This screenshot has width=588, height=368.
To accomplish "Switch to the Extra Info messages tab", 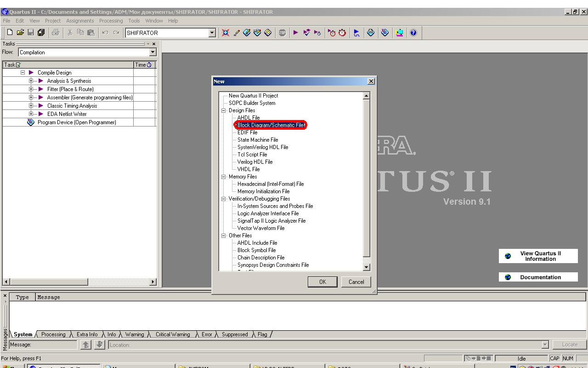I will pos(87,334).
